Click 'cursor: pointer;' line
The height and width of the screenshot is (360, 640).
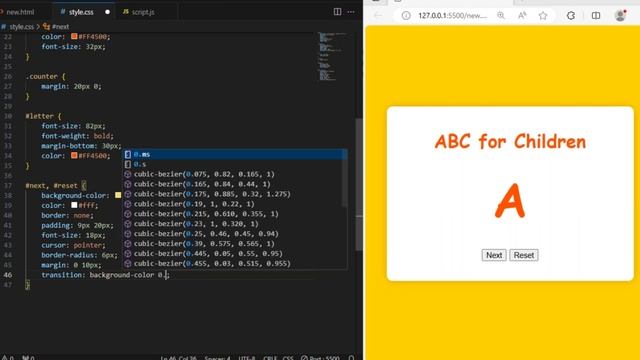point(73,245)
